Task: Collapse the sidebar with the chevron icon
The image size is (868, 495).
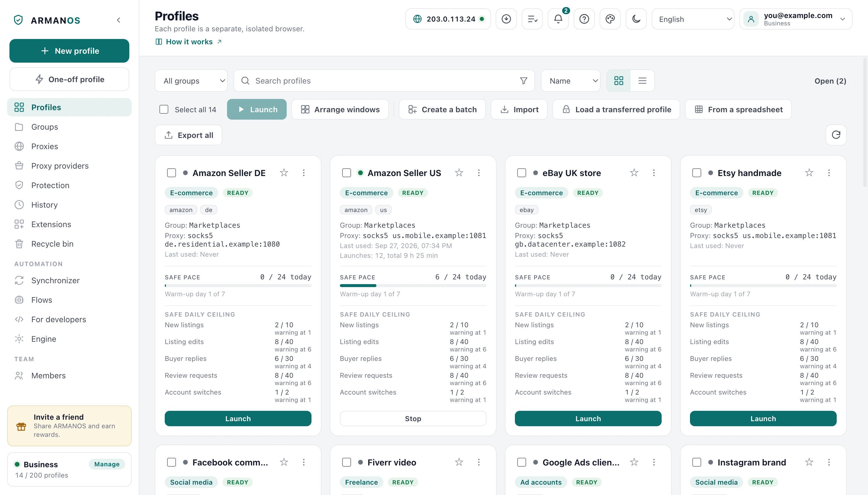Action: pyautogui.click(x=118, y=20)
